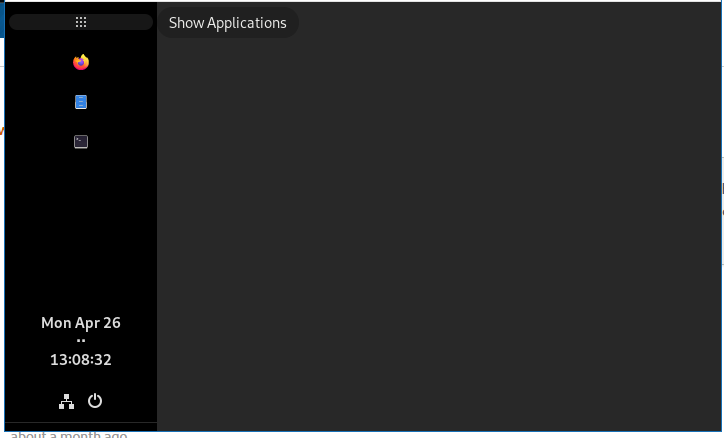Launch the Terminal icon in the dock
Image resolution: width=724 pixels, height=438 pixels.
pos(81,142)
